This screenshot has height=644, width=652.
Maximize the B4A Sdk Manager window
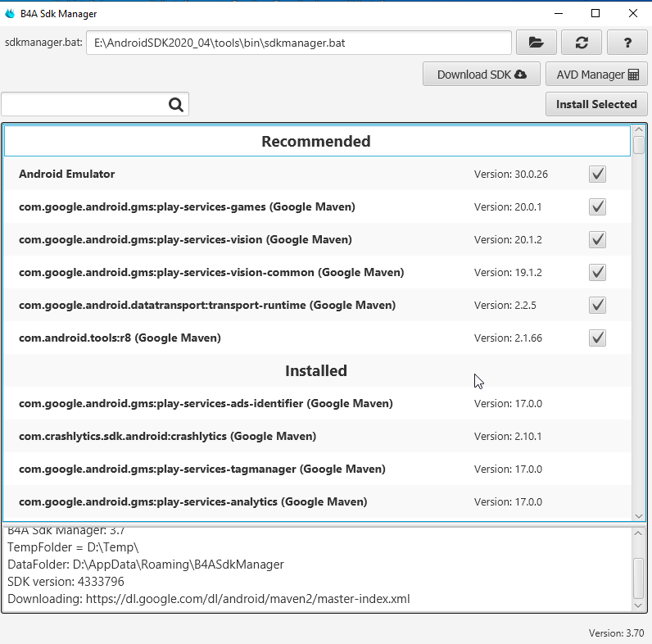coord(595,13)
